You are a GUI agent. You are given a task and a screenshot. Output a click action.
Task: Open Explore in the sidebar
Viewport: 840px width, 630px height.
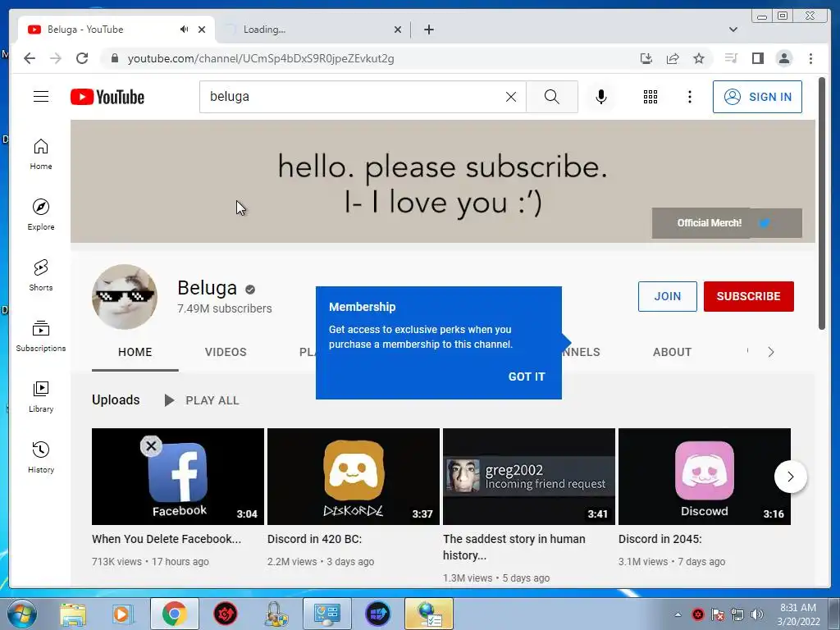41,214
